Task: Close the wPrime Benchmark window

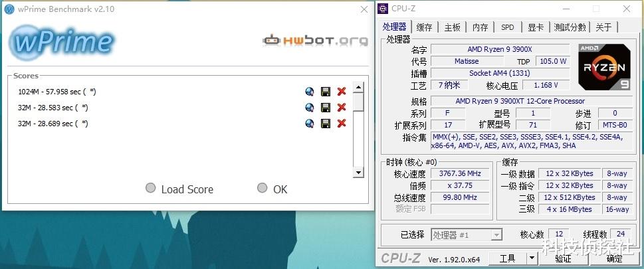Action: (364, 9)
